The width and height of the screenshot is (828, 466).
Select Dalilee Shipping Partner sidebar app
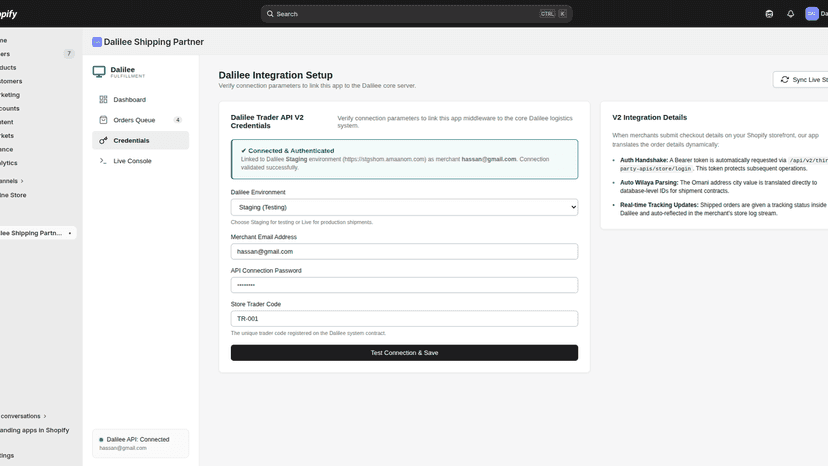pyautogui.click(x=31, y=233)
